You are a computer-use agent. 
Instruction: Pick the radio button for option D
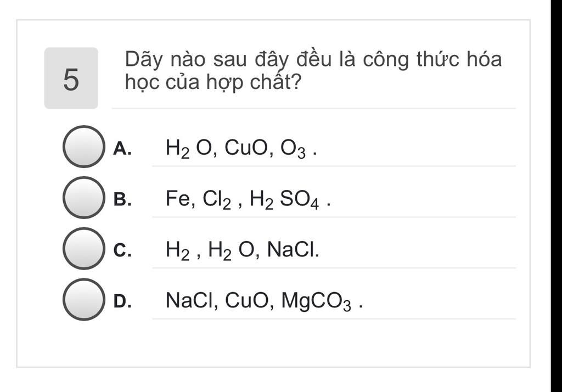pyautogui.click(x=83, y=300)
